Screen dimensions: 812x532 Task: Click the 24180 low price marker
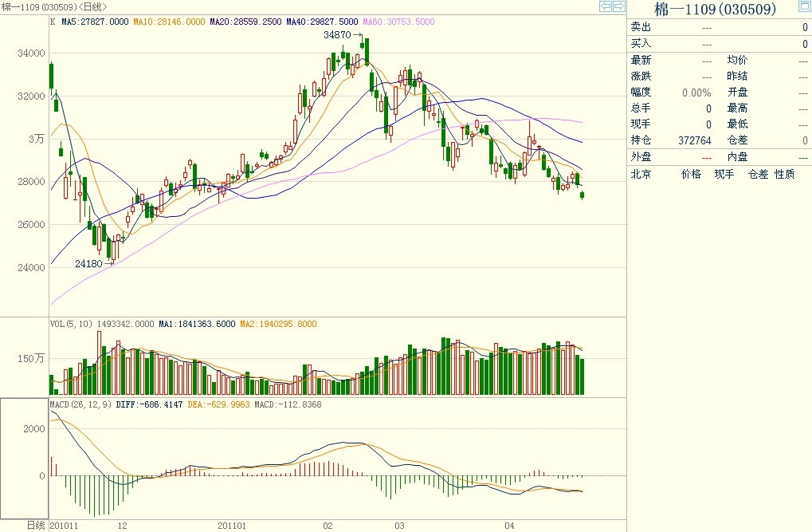point(89,263)
